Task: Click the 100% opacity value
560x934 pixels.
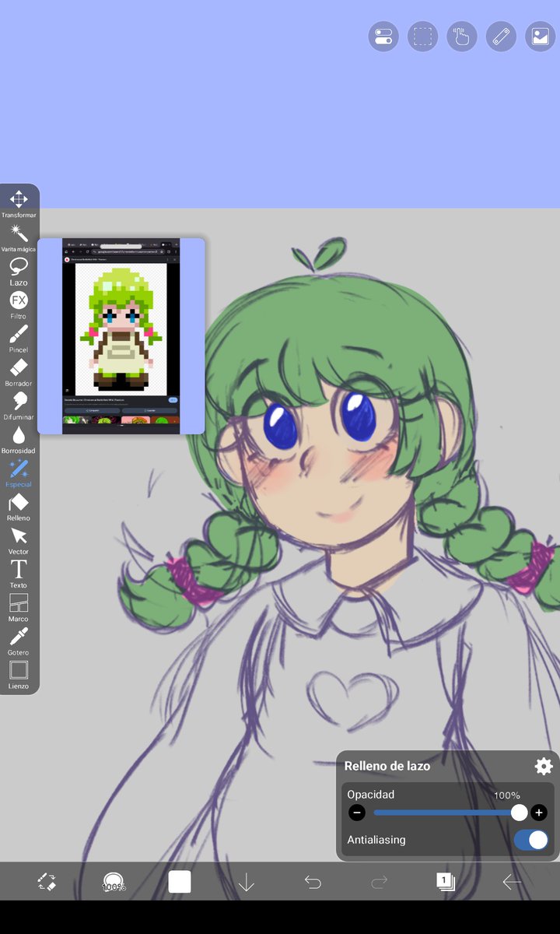Action: click(x=507, y=795)
